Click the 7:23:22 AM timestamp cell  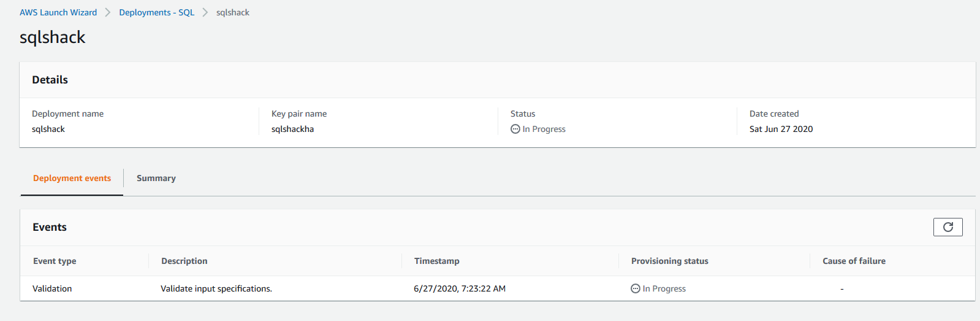click(460, 288)
